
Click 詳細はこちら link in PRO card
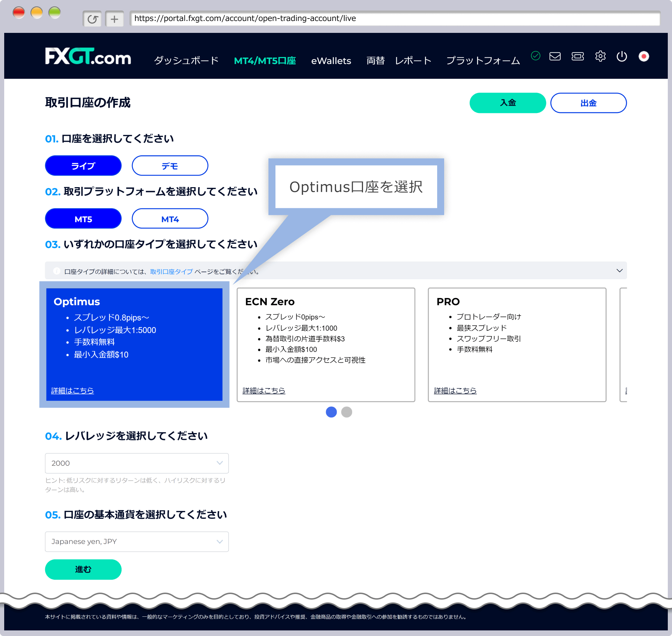tap(455, 390)
